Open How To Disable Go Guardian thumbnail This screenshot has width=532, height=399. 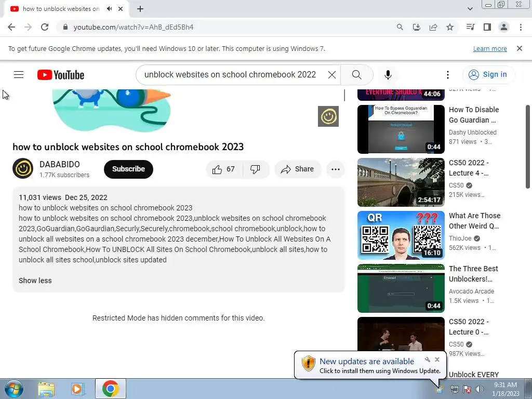pos(401,129)
